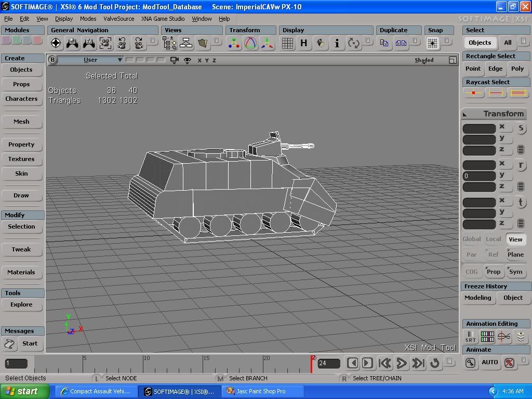Toggle the Snap grid-point icon

point(432,43)
